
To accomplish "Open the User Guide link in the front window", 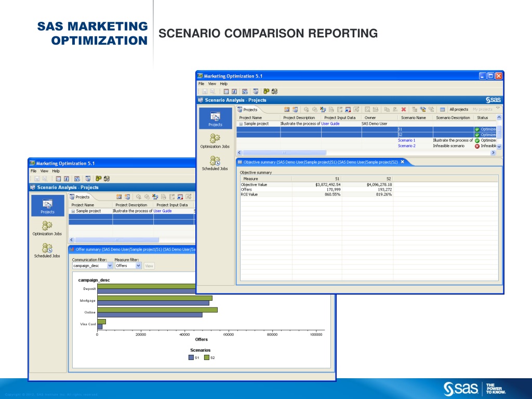I will [330, 124].
